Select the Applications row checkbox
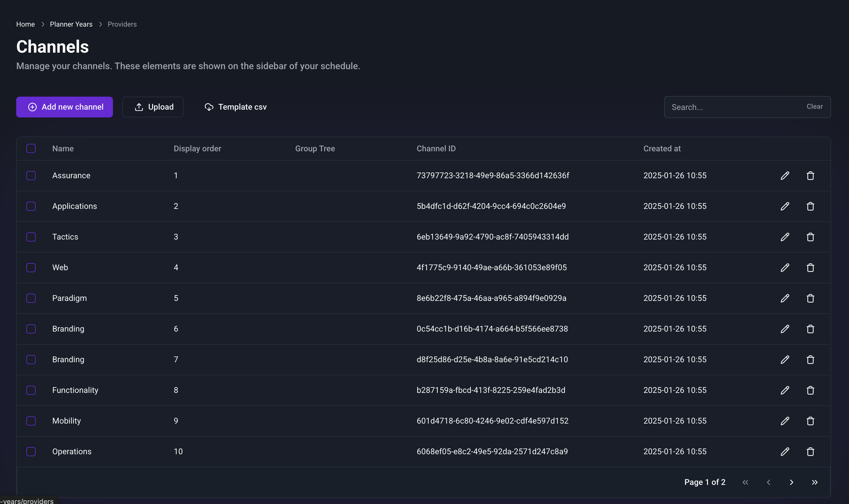 [31, 206]
